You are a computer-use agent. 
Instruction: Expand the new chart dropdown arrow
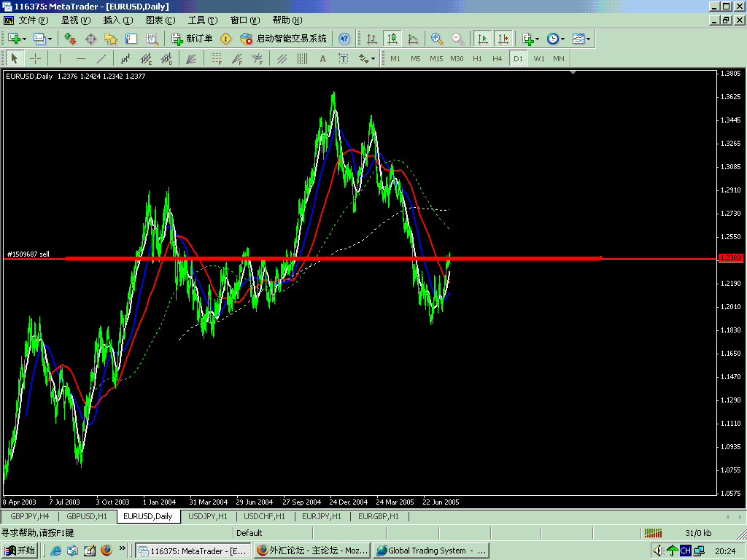point(24,39)
